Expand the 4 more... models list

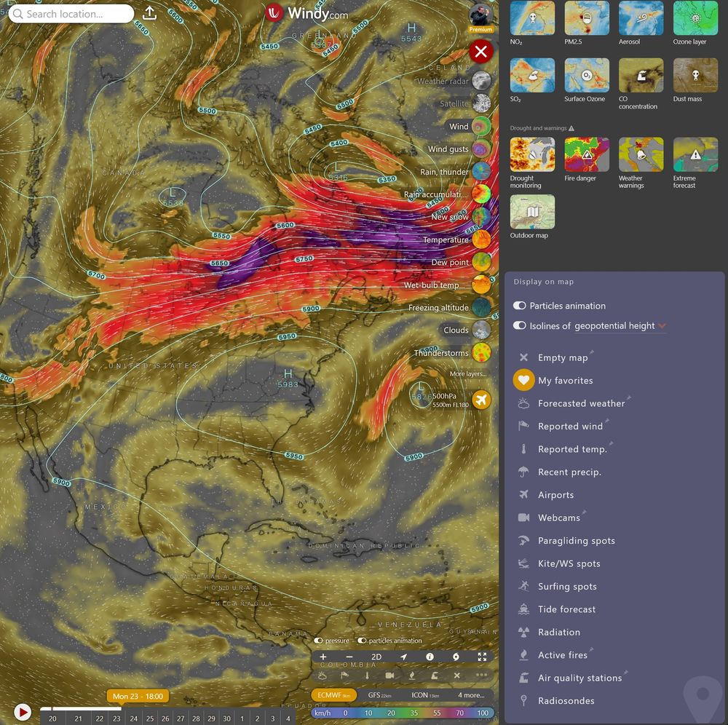coord(471,695)
